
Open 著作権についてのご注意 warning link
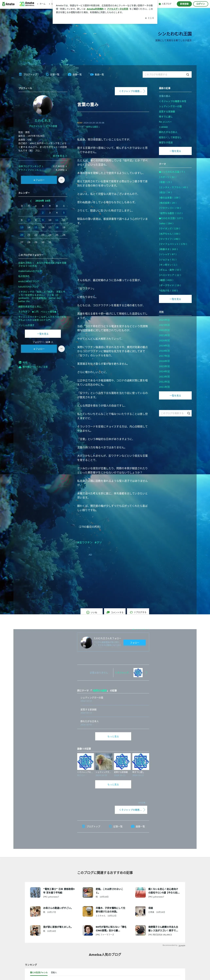coord(33,367)
